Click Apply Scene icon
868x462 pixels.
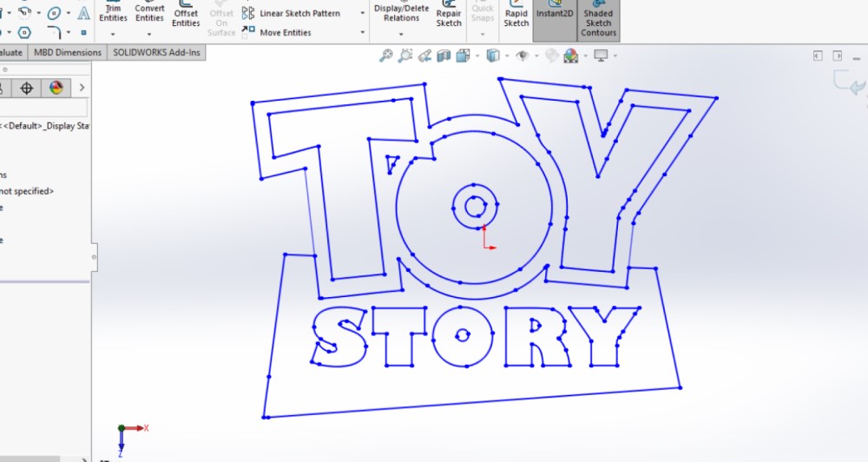[571, 56]
